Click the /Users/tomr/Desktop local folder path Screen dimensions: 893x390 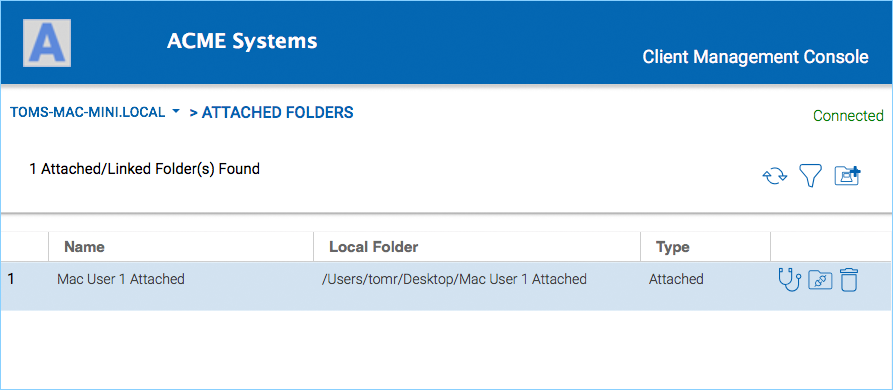(454, 279)
